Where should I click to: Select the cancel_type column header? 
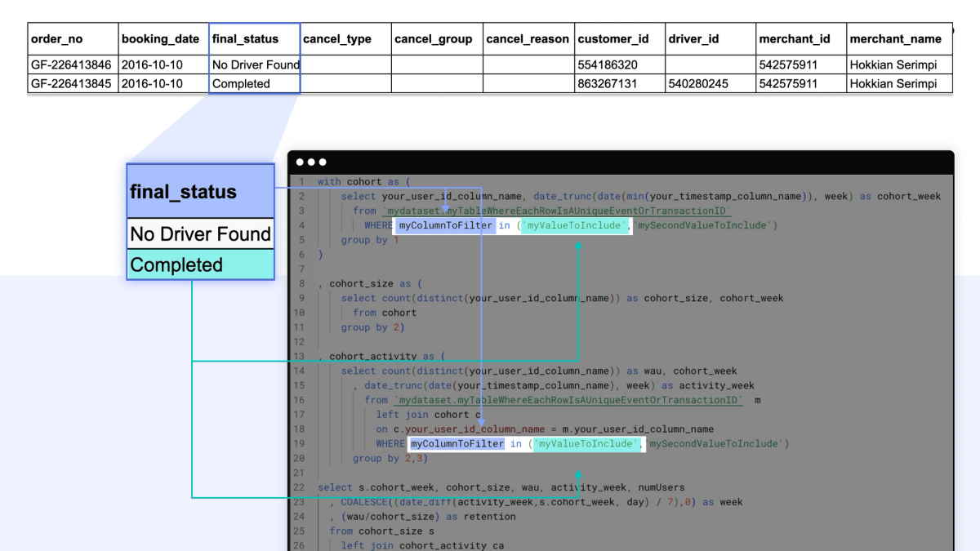[337, 39]
